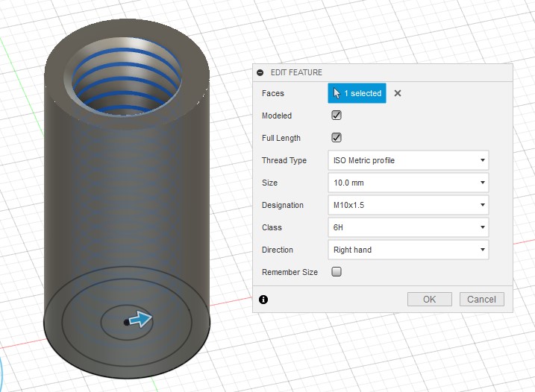Open the Size 10.0 mm dropdown

(x=408, y=183)
